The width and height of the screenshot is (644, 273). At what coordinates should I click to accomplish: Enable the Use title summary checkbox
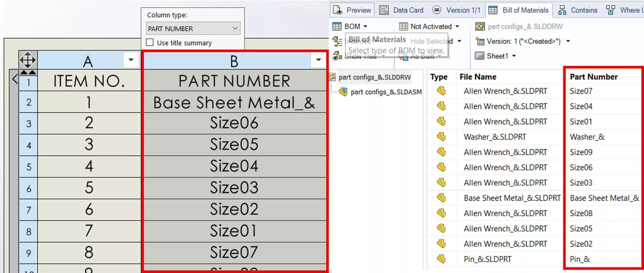click(150, 42)
